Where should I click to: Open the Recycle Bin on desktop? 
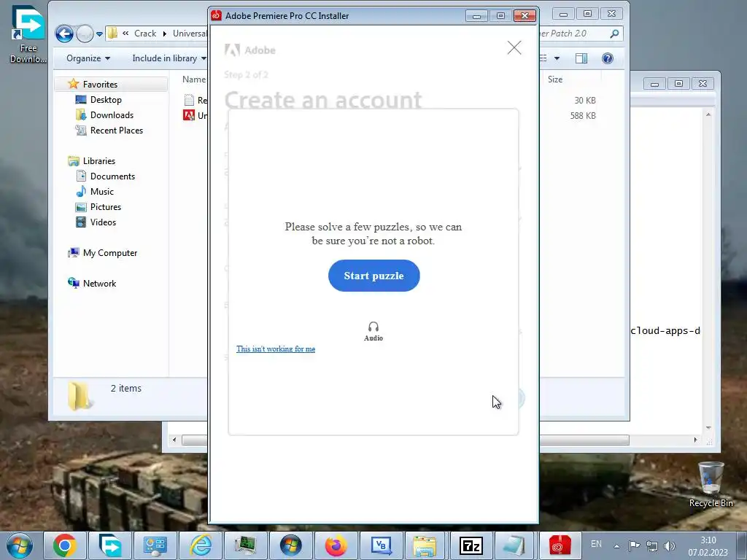711,484
